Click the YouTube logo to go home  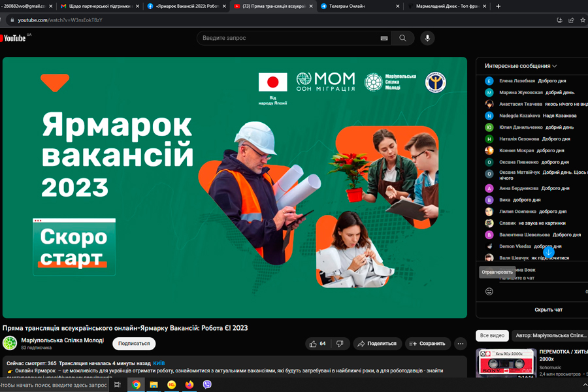pyautogui.click(x=14, y=38)
